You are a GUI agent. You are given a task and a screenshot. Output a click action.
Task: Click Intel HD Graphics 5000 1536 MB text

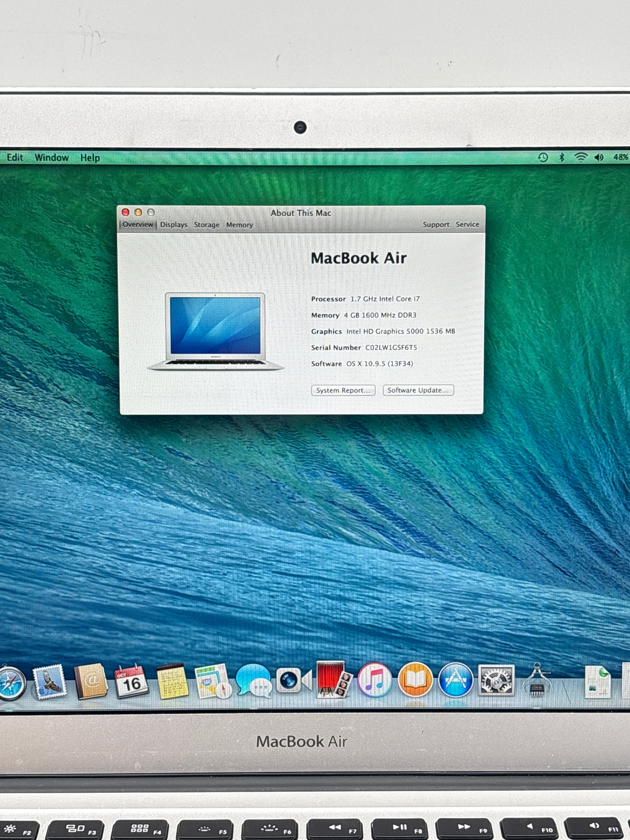(401, 331)
